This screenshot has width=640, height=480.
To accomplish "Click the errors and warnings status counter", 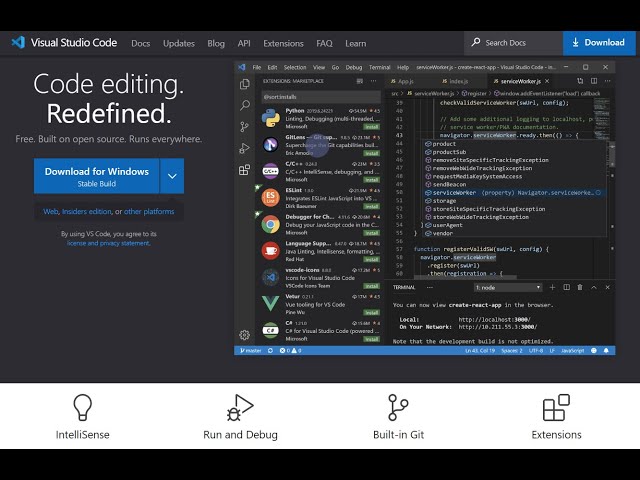I will click(290, 351).
